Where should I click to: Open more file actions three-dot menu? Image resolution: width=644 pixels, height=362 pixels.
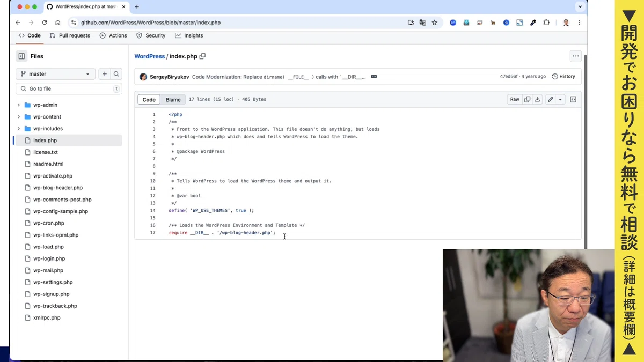click(575, 56)
